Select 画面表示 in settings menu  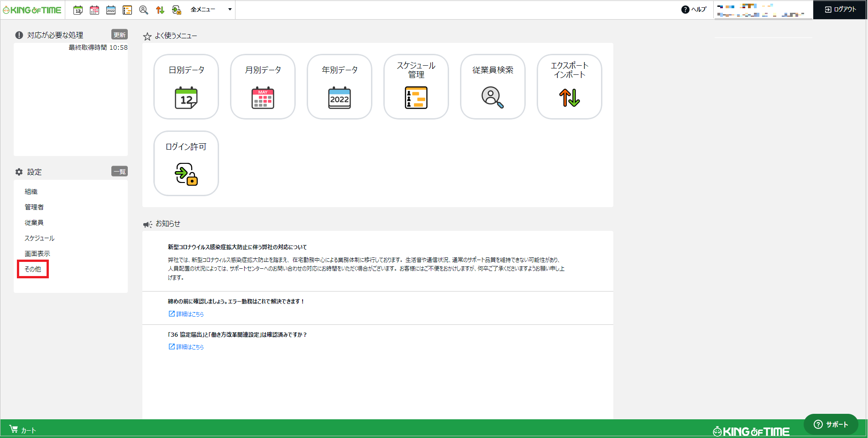37,254
